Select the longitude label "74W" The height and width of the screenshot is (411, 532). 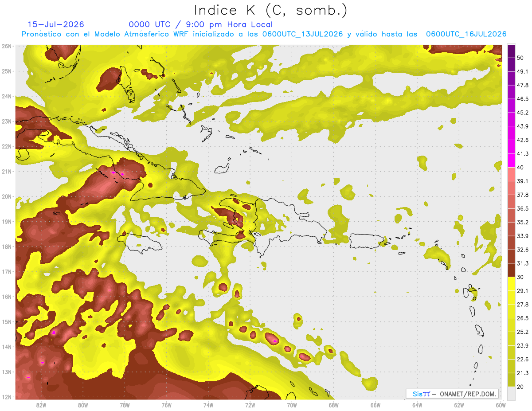click(208, 405)
